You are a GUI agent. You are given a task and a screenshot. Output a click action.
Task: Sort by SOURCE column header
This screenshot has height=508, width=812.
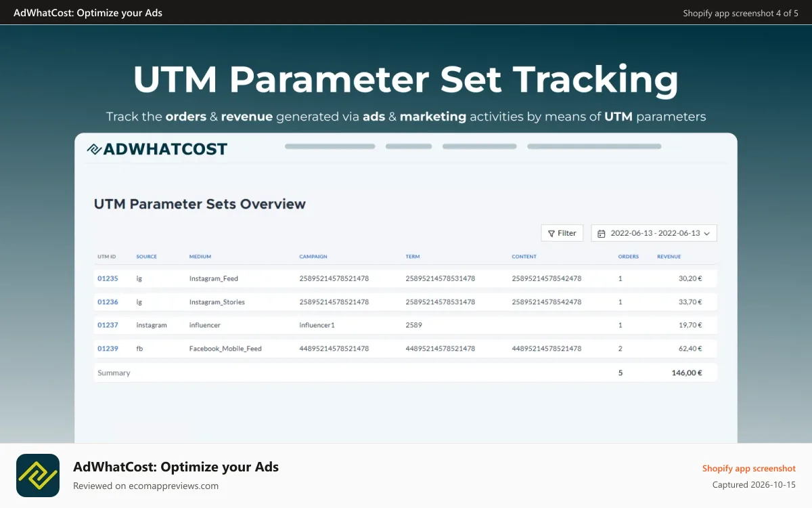(146, 257)
